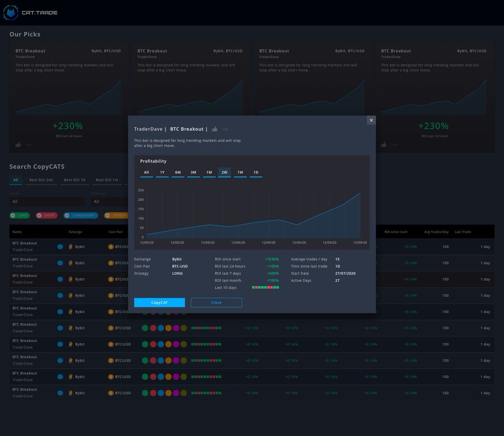Viewport: 504px width, 436px height.
Task: Sort by the Coin Pair column header
Action: (x=116, y=232)
